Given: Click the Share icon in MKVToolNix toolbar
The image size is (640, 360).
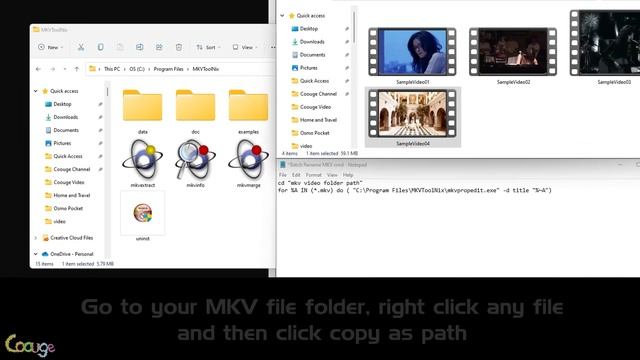Looking at the screenshot, I should 159,47.
